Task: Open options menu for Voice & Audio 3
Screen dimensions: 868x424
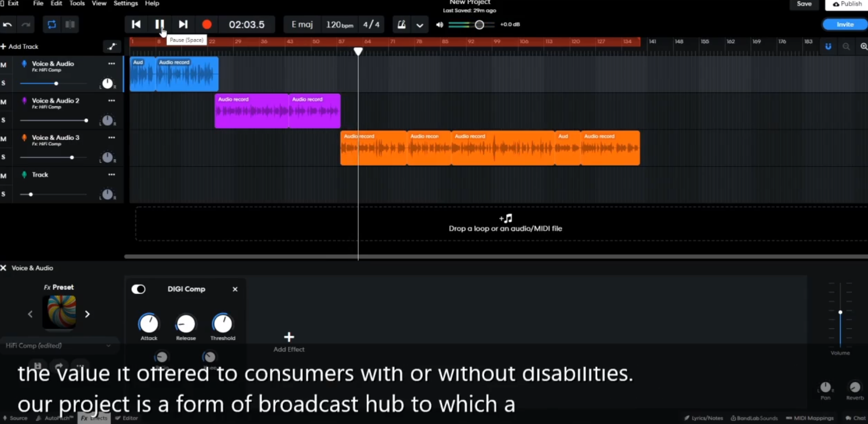Action: point(112,138)
